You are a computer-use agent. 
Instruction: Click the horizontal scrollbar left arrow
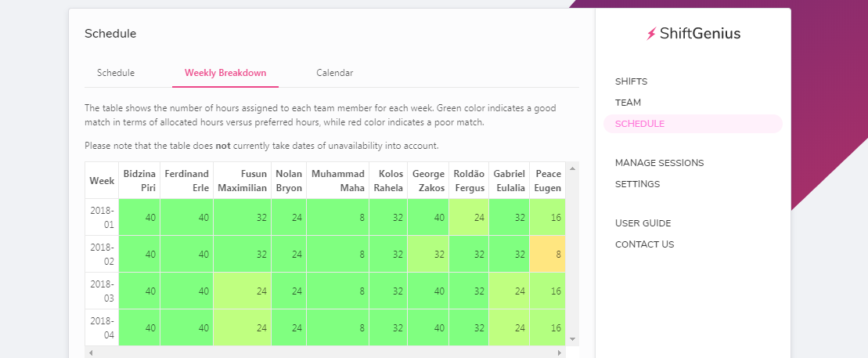point(91,353)
